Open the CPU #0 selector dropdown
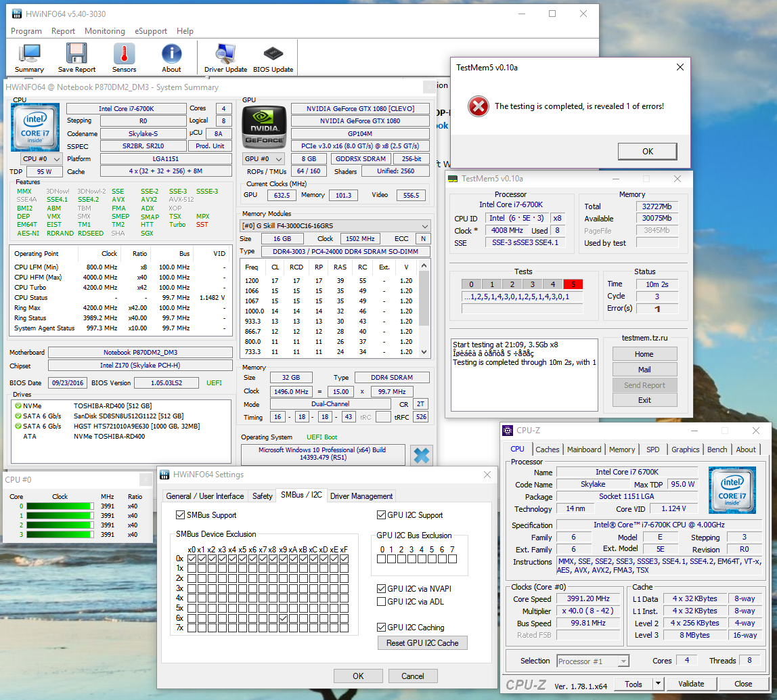This screenshot has width=777, height=700. pos(41,158)
